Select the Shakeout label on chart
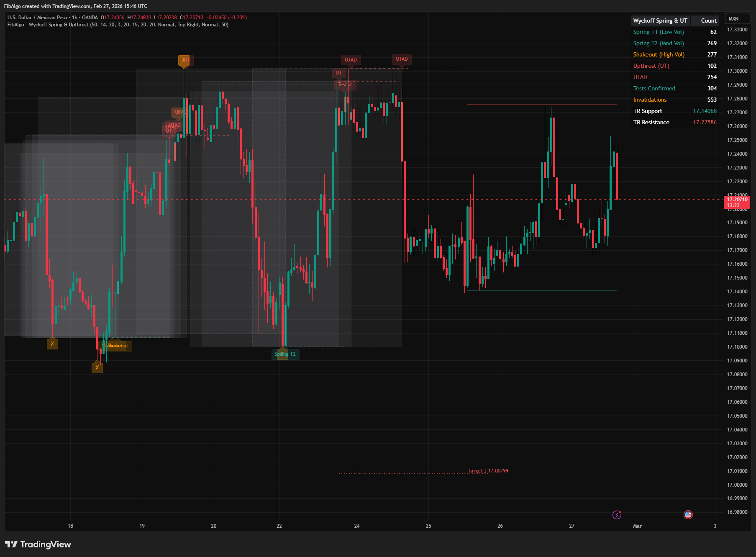 118,346
